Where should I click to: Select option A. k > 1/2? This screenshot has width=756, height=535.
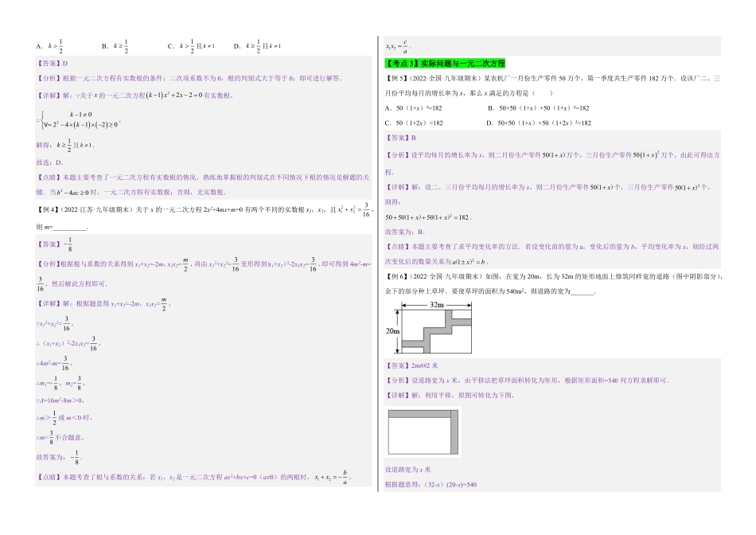coord(49,46)
